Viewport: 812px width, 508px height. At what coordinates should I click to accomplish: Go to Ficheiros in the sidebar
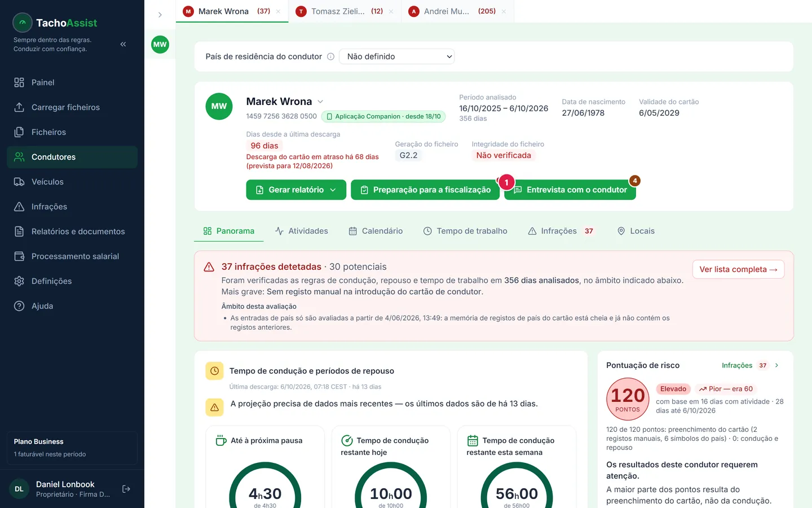tap(72, 132)
